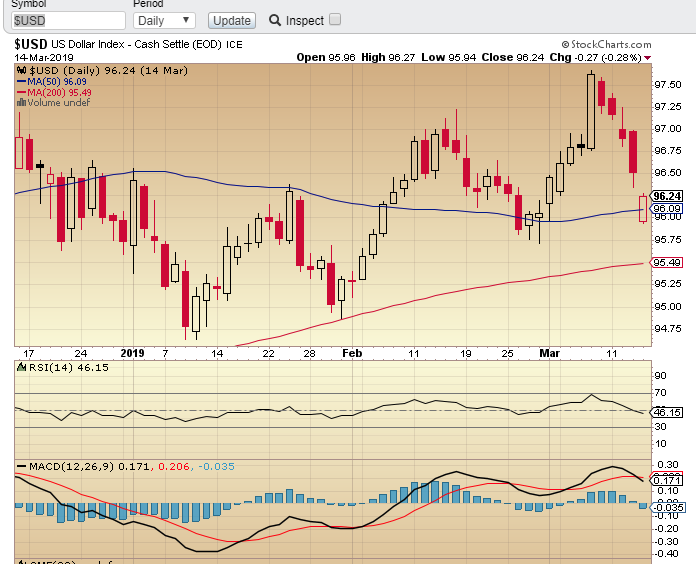The width and height of the screenshot is (696, 564).
Task: Click the red down-arrow change indicator
Action: click(x=648, y=58)
